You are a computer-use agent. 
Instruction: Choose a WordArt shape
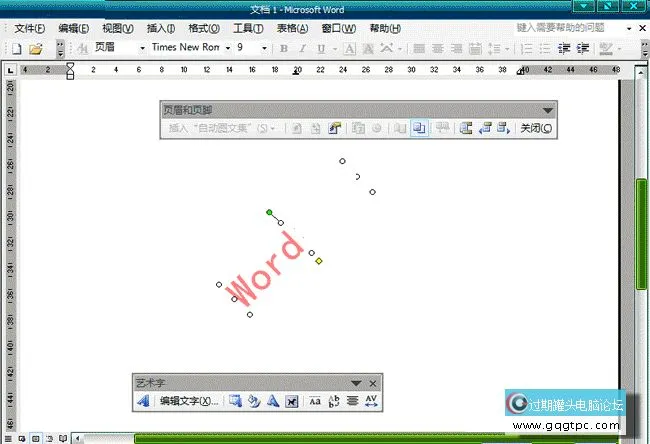point(273,401)
